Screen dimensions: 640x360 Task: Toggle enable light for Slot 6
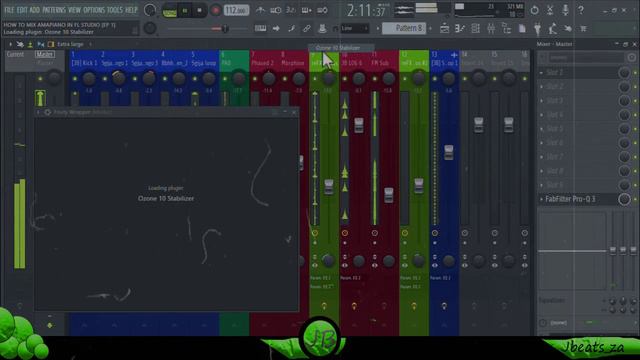tap(636, 143)
